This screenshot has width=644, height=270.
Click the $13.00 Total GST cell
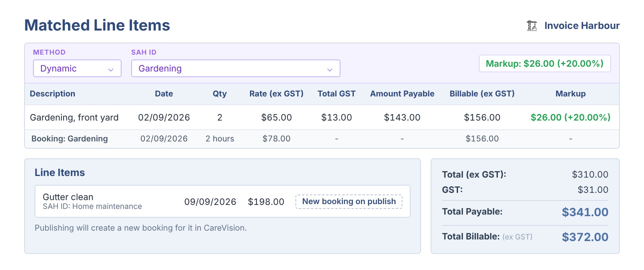[x=336, y=117]
